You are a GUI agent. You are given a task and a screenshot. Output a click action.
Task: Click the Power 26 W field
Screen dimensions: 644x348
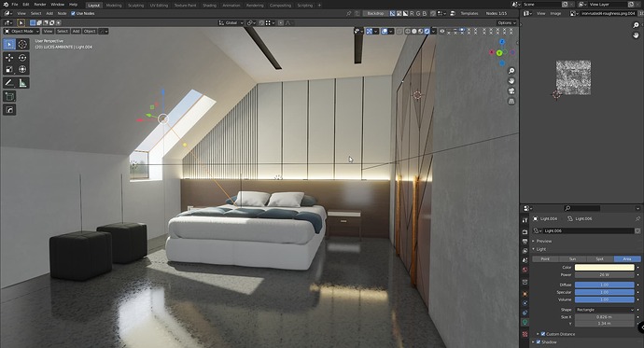[x=605, y=275]
